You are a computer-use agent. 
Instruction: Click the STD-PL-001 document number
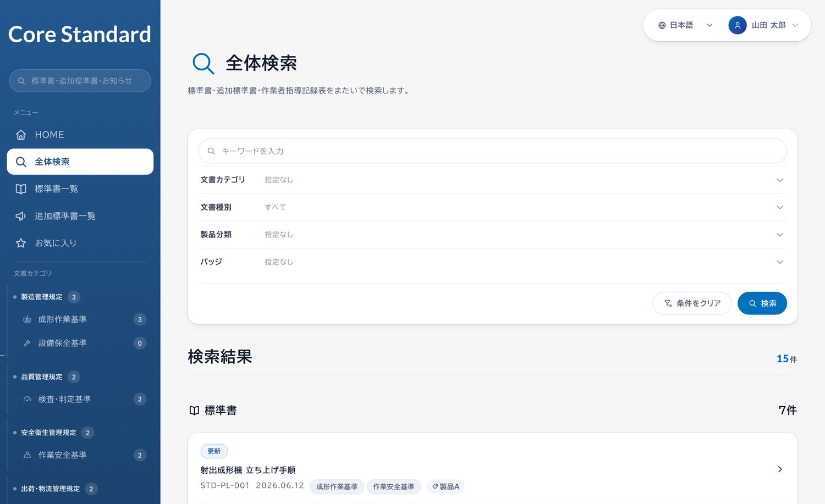[225, 486]
